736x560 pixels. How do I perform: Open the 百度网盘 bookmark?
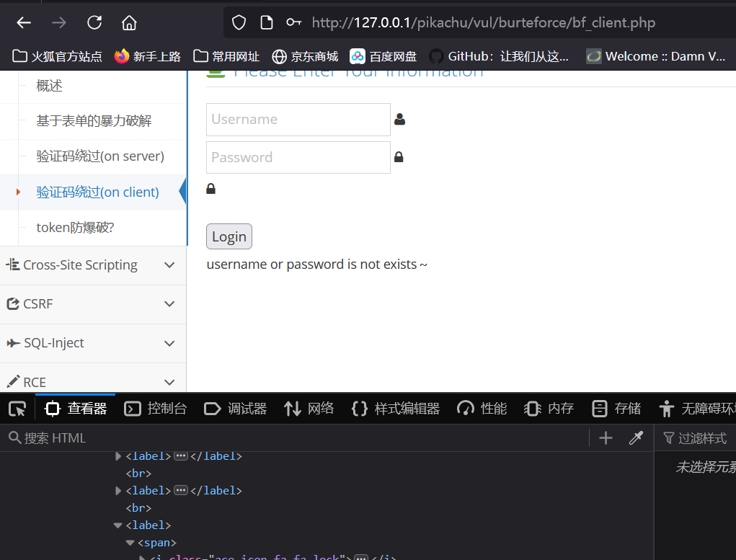(383, 56)
